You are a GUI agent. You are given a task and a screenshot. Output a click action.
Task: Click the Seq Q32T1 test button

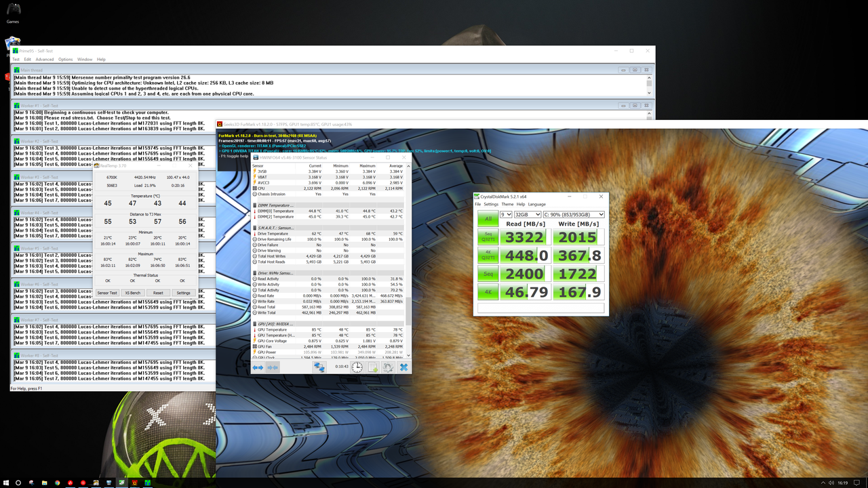[x=488, y=237]
